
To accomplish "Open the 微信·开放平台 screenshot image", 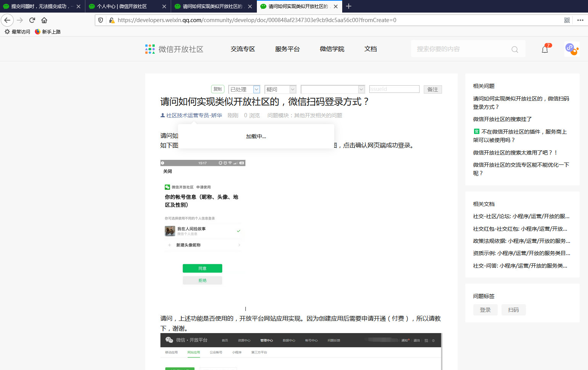I will click(301, 351).
